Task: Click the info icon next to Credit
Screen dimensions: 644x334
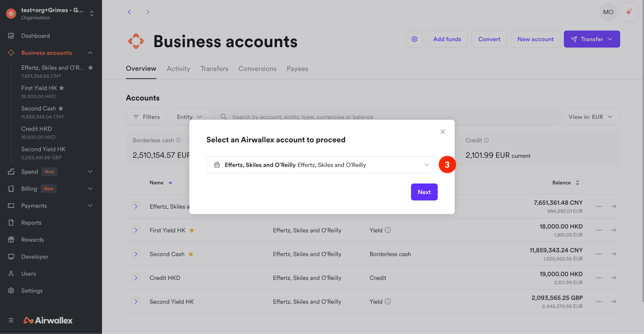Action: (x=486, y=140)
